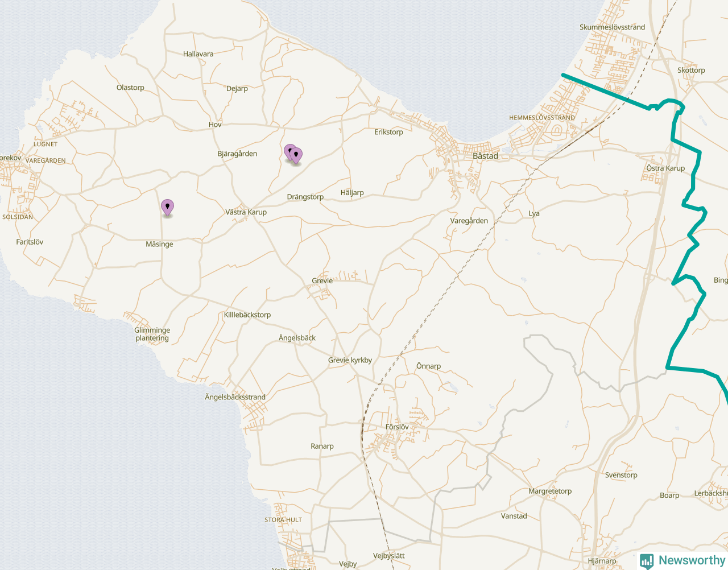Click the Varegården label near the west coast
This screenshot has width=728, height=570.
tap(45, 160)
